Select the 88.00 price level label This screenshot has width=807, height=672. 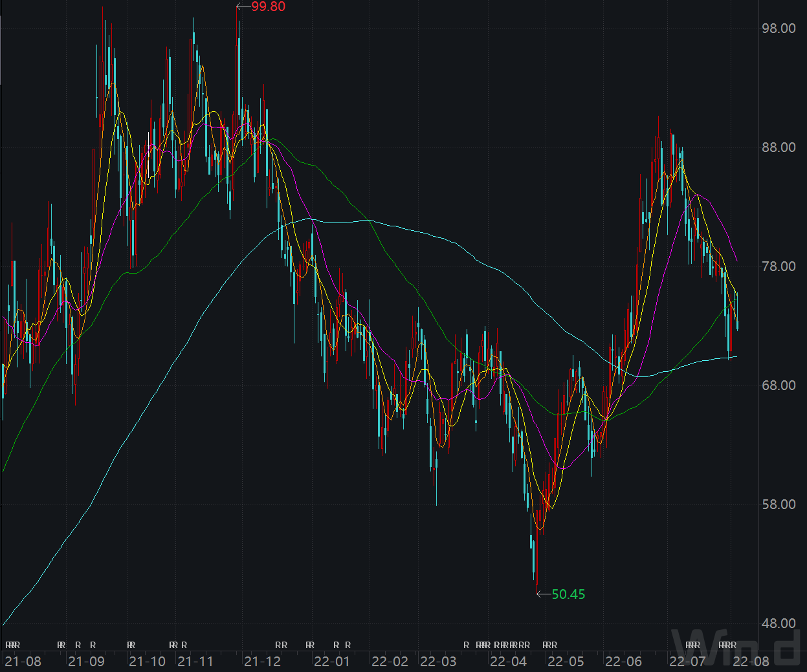pos(779,147)
